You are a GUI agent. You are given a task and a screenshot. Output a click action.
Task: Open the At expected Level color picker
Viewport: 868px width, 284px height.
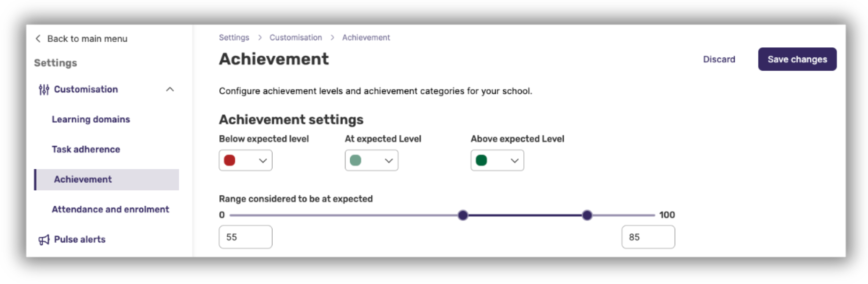[x=355, y=160]
